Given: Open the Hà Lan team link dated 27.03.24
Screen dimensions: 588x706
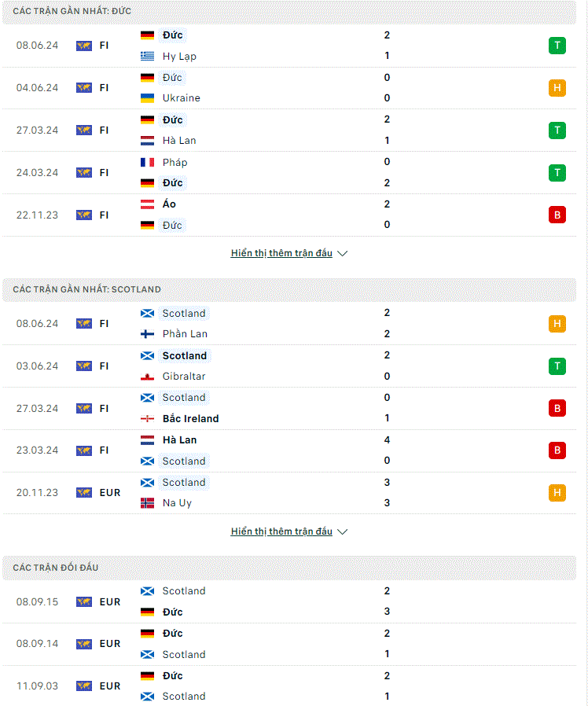Looking at the screenshot, I should (x=179, y=141).
